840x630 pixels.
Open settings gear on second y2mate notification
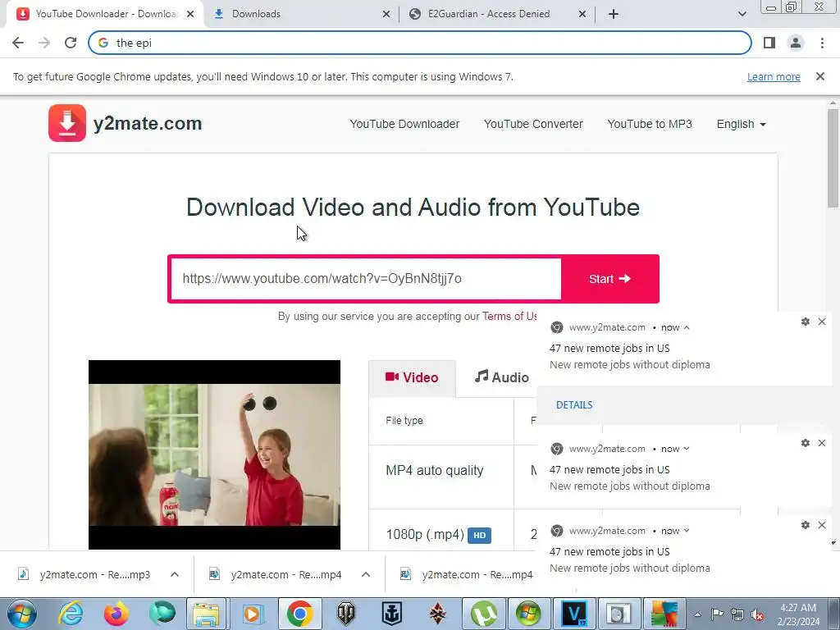806,443
